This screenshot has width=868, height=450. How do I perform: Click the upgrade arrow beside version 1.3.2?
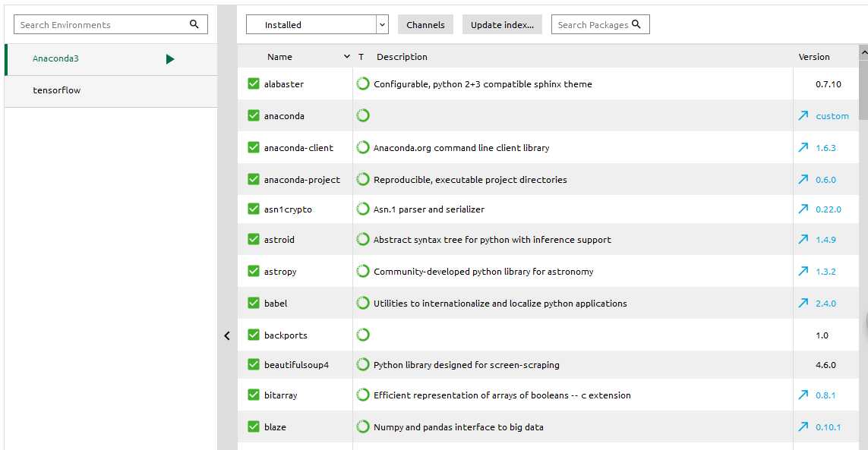803,271
